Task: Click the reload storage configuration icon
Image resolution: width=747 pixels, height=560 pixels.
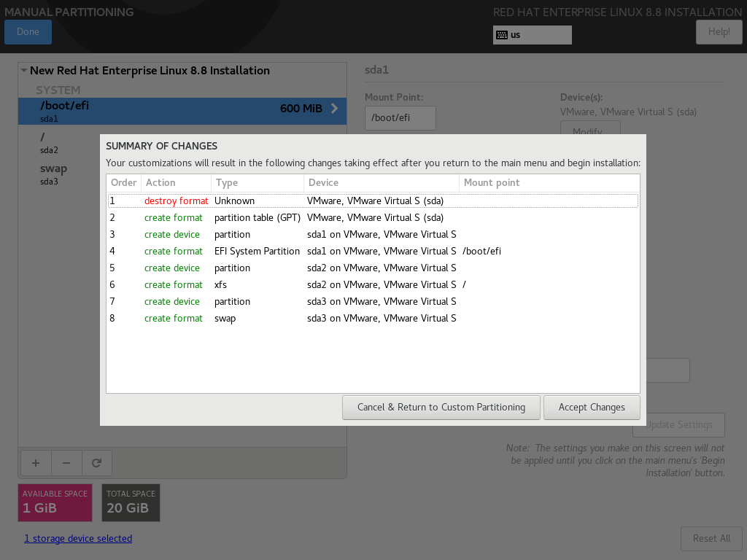Action: [x=97, y=463]
